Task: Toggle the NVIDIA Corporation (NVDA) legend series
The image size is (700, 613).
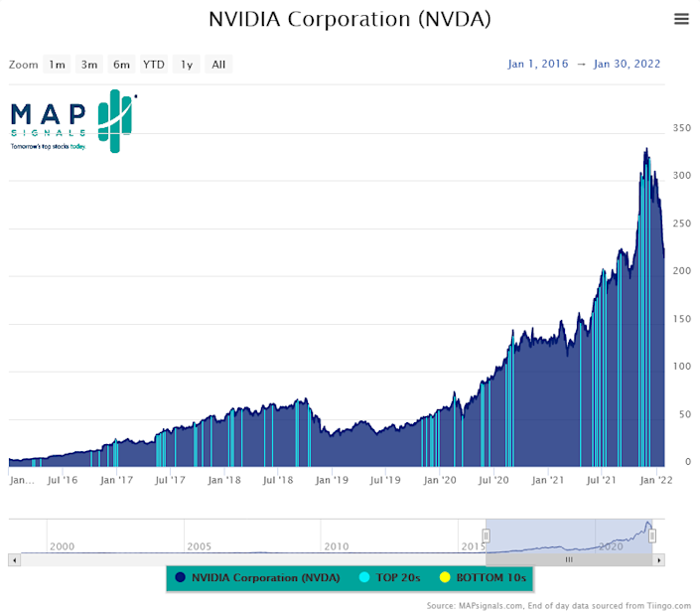Action: 257,577
